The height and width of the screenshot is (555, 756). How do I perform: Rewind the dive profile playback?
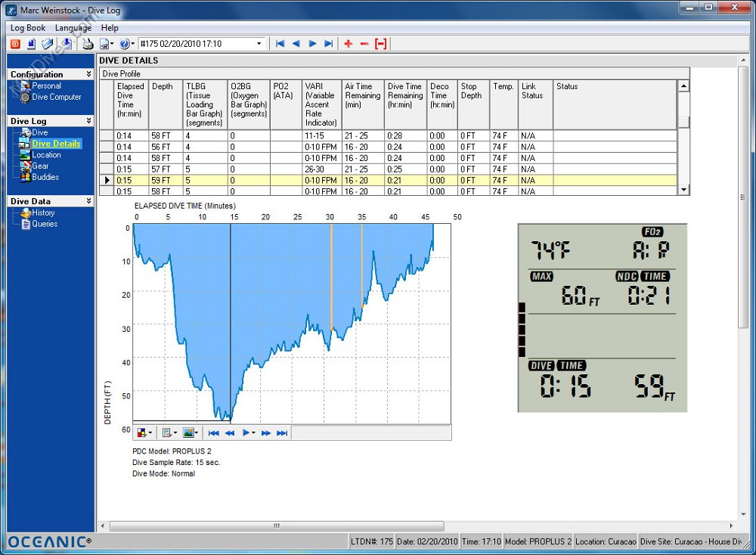pos(230,433)
